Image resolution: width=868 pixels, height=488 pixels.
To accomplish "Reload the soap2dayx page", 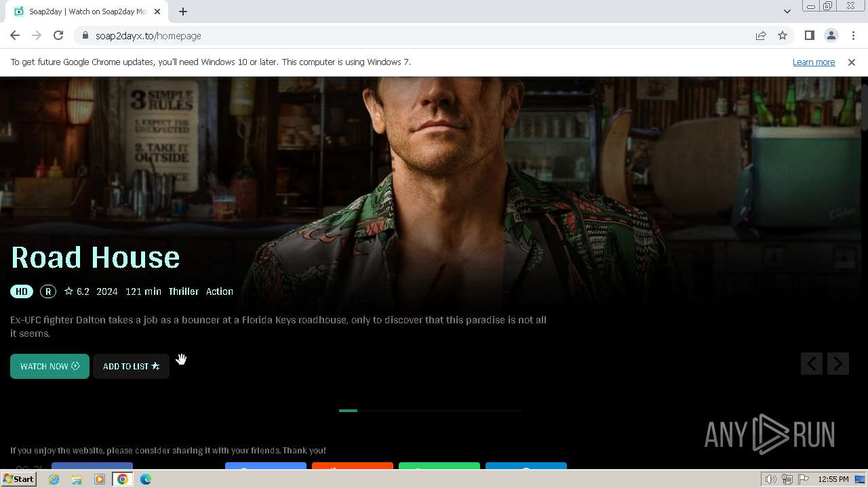I will [x=58, y=35].
